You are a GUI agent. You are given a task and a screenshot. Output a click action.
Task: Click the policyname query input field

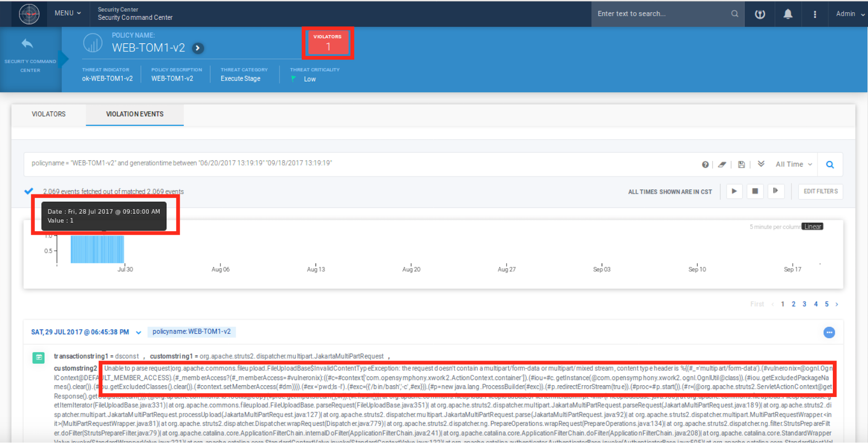pyautogui.click(x=347, y=164)
